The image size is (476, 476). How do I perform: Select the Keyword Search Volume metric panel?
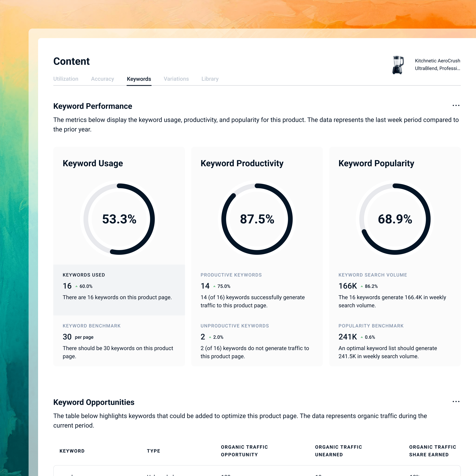tap(395, 290)
